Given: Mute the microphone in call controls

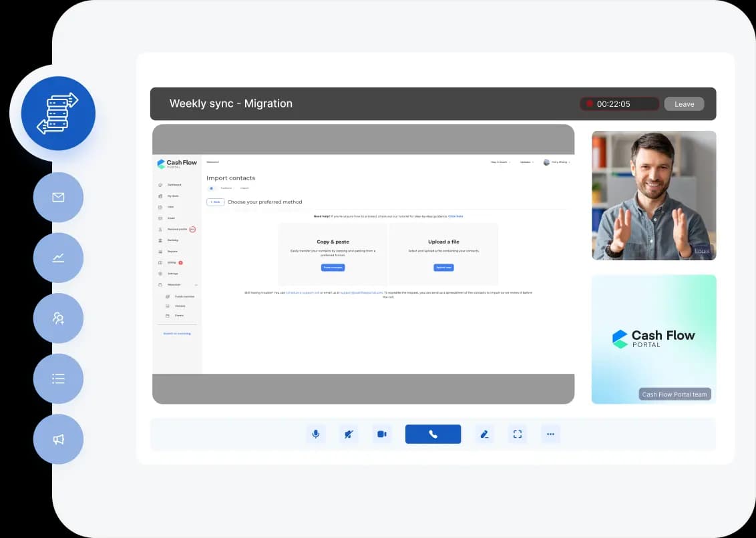Looking at the screenshot, I should (316, 434).
